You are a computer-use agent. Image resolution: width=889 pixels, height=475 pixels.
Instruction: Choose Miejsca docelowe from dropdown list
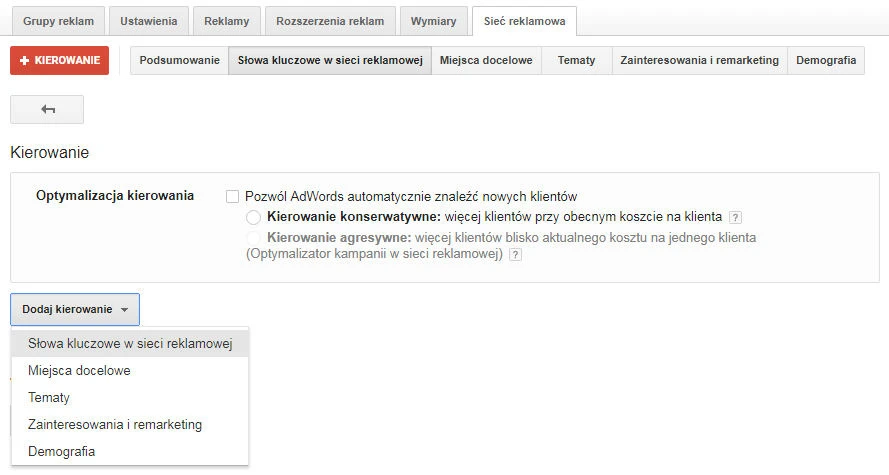click(x=79, y=371)
